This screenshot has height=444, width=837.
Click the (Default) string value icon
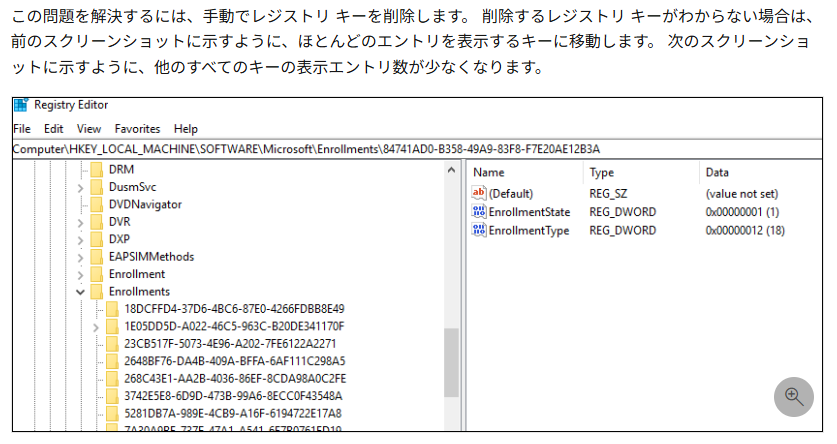tap(479, 193)
